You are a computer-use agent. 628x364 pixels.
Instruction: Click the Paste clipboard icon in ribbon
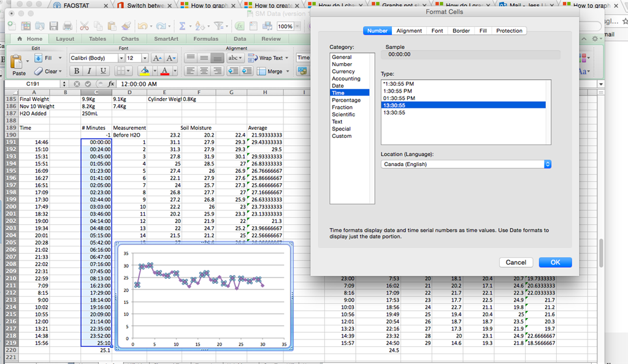[x=17, y=63]
